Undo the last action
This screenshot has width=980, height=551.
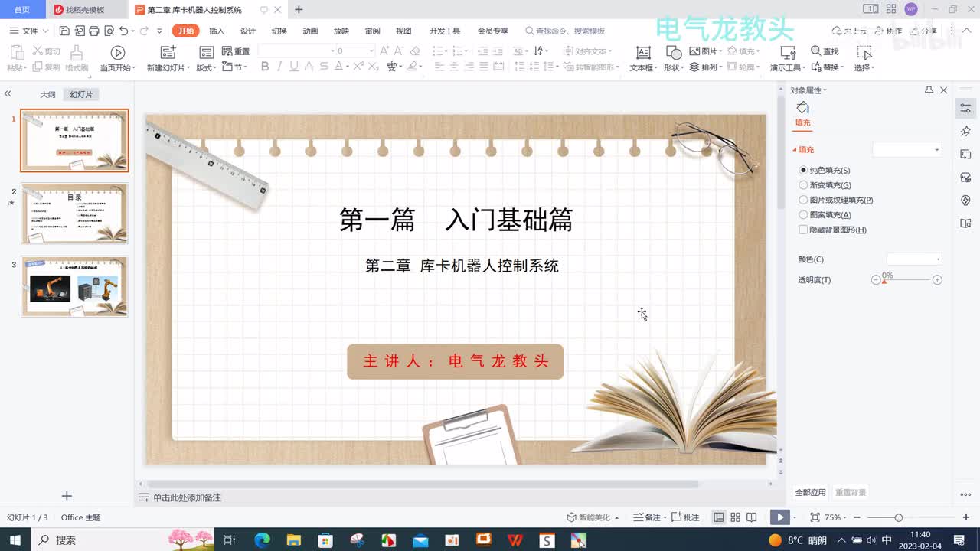[123, 31]
